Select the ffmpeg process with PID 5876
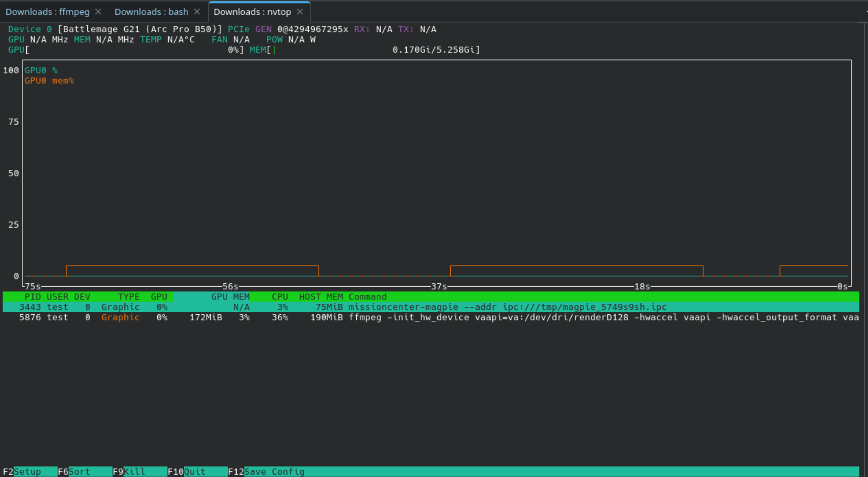This screenshot has width=868, height=477. click(364, 318)
